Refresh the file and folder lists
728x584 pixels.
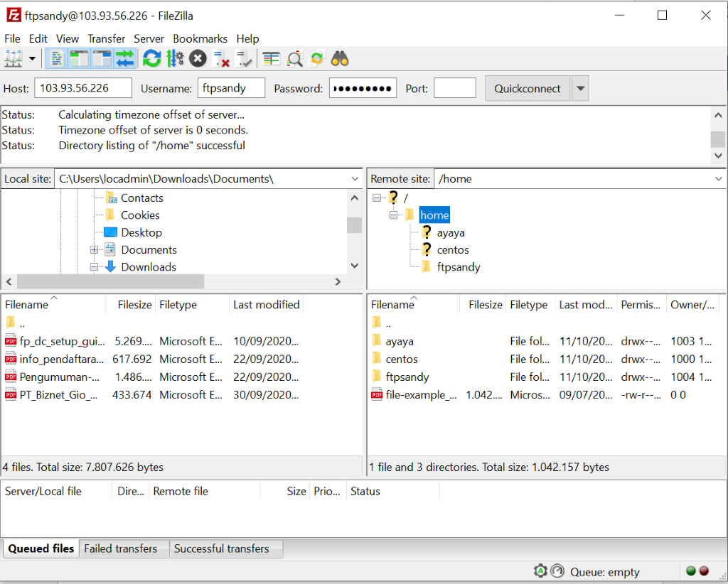coord(152,59)
